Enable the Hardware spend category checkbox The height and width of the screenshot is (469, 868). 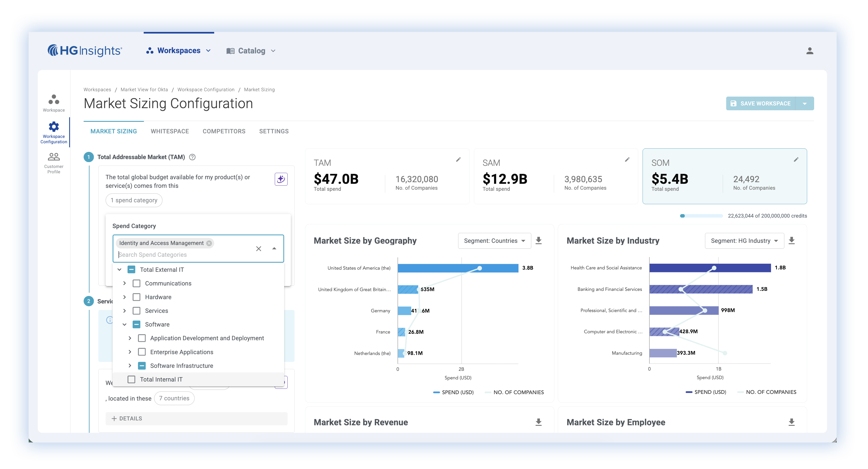(136, 297)
